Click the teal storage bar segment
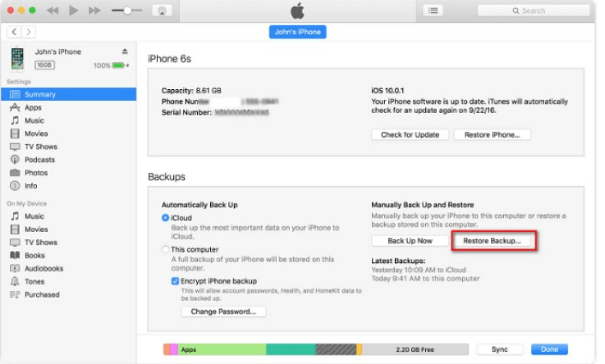 coord(291,349)
